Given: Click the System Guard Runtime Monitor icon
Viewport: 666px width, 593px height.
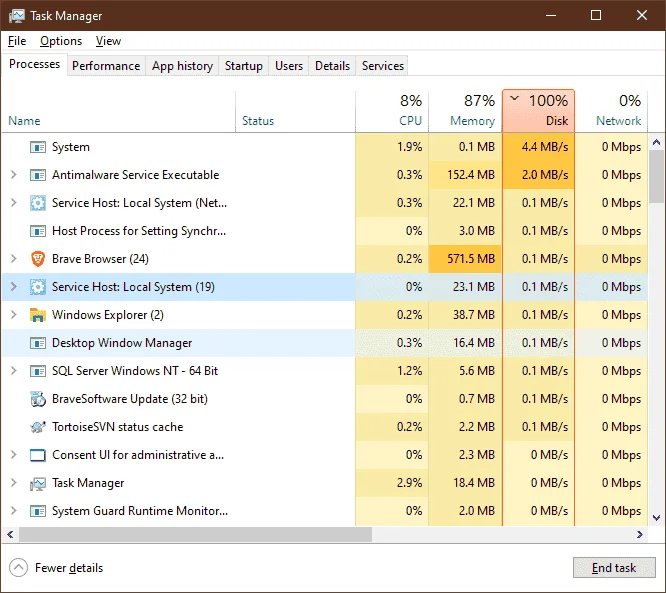Looking at the screenshot, I should click(38, 511).
